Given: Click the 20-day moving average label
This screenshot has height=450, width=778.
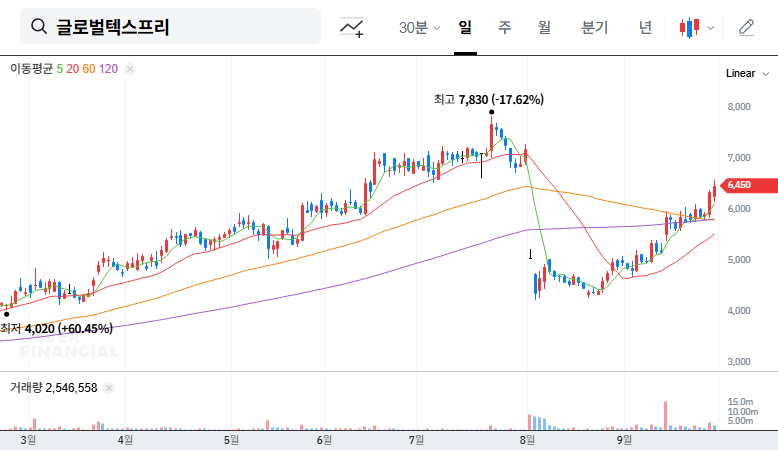Looking at the screenshot, I should pyautogui.click(x=72, y=69).
